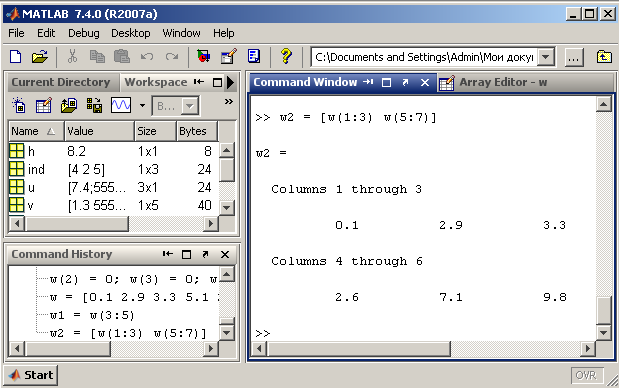Viewport: 619px width, 388px height.
Task: Switch to Array Editor - w tab
Action: tap(503, 82)
